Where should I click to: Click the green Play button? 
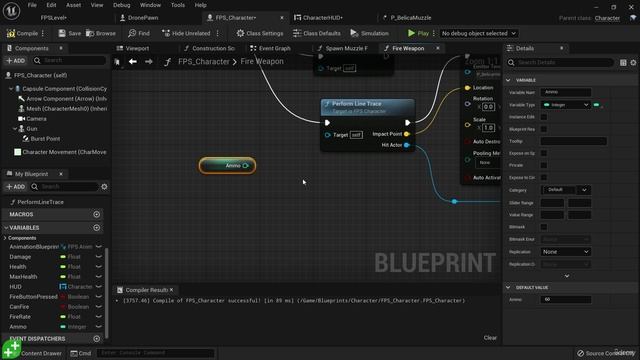tap(418, 33)
